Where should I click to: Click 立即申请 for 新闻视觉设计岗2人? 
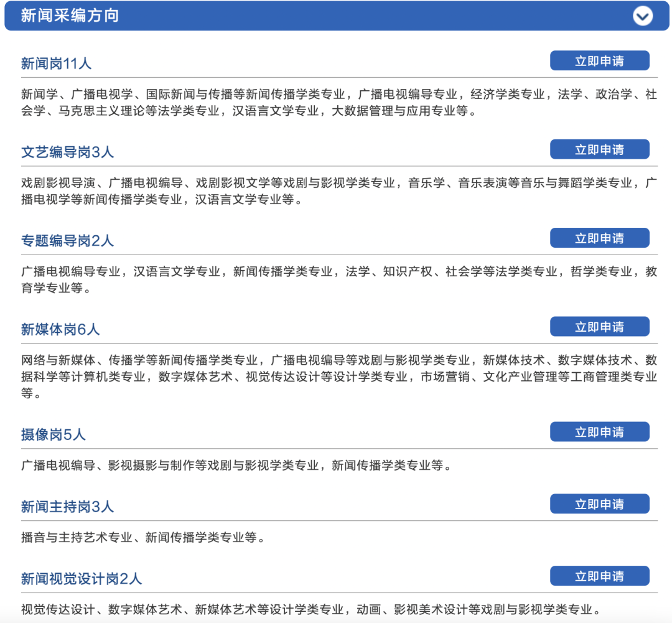click(599, 576)
